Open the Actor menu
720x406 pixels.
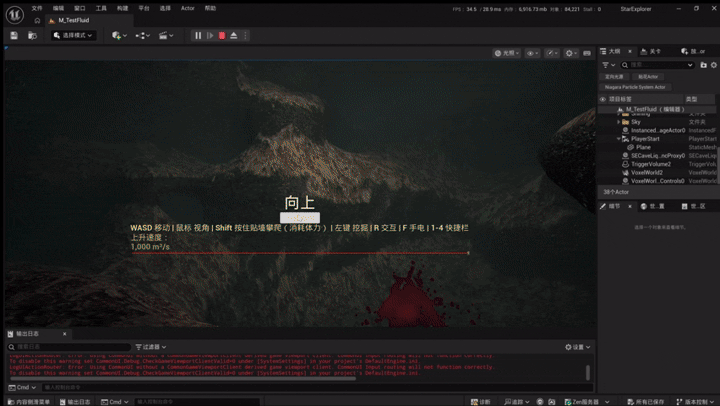coord(187,8)
